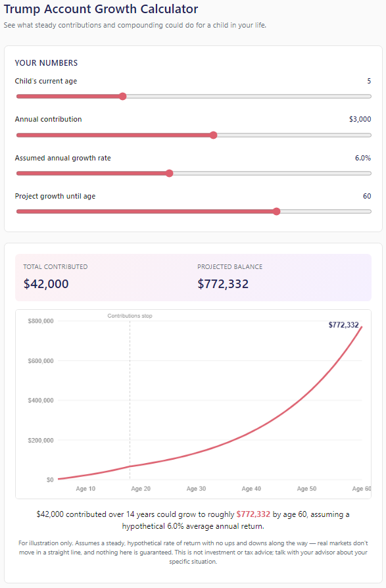Click the YOUR NUMBERS section heading

pos(46,63)
